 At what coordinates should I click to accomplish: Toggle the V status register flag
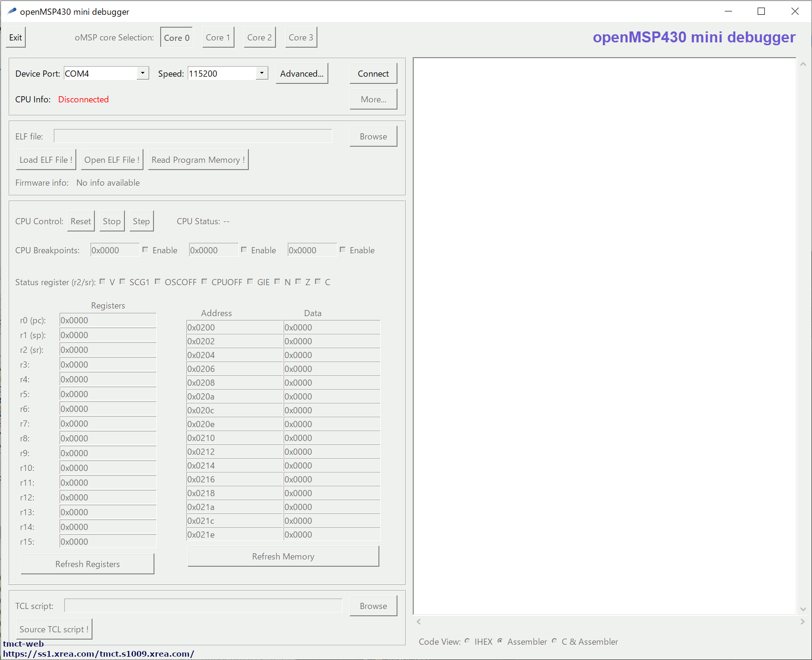102,281
